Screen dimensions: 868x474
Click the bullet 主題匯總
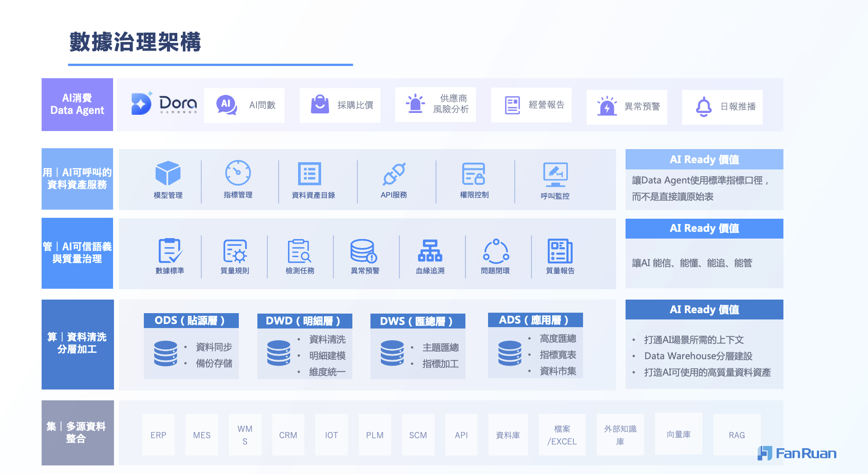441,347
